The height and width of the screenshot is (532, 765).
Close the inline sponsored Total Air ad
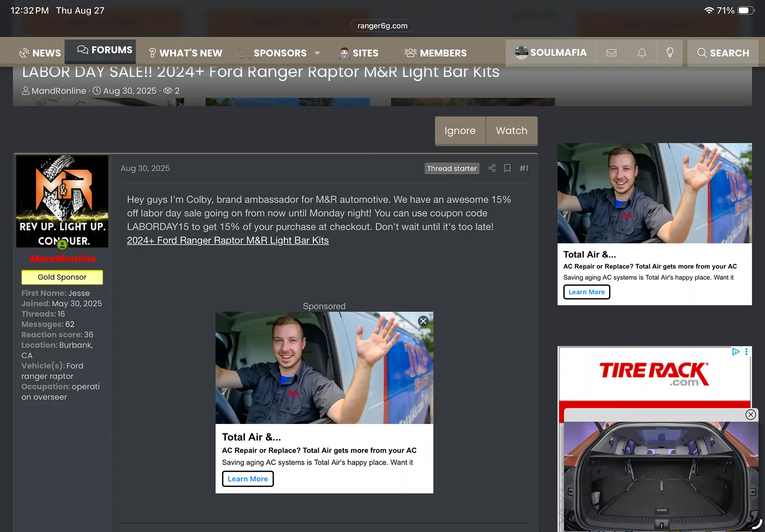[x=423, y=321]
